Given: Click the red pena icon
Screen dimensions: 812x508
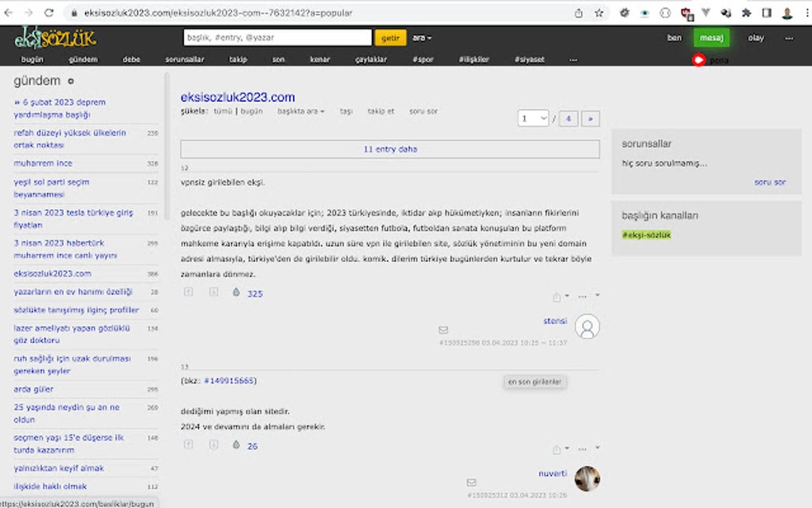Looking at the screenshot, I should coord(699,60).
